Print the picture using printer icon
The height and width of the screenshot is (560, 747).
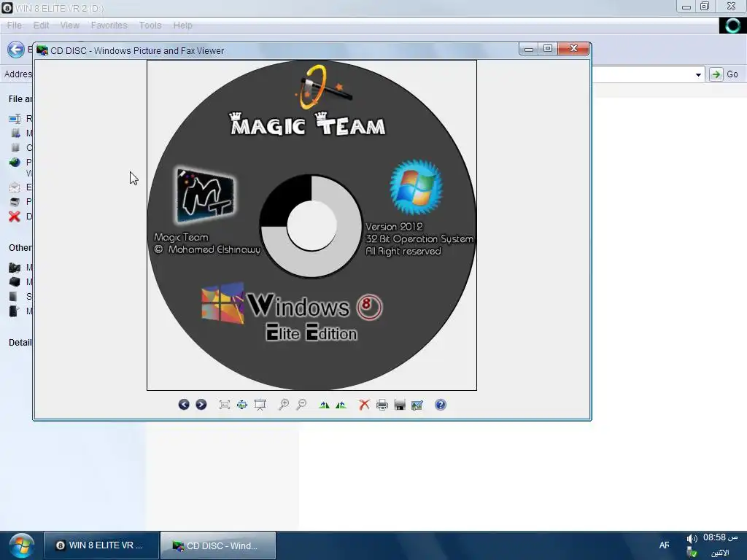coord(382,405)
